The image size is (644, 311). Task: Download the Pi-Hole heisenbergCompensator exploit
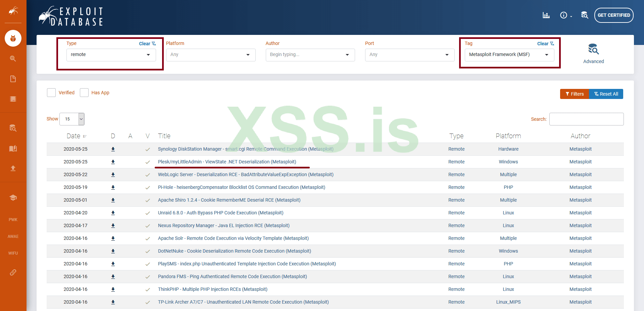click(x=113, y=188)
